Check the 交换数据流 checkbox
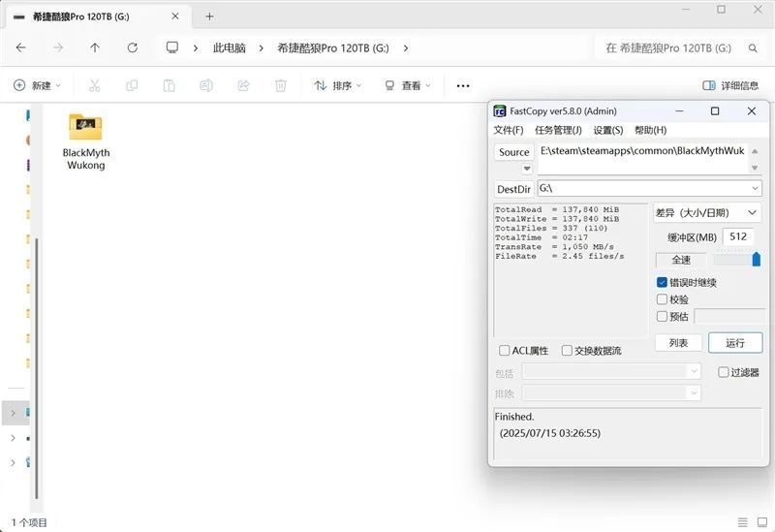This screenshot has height=532, width=775. pyautogui.click(x=567, y=350)
